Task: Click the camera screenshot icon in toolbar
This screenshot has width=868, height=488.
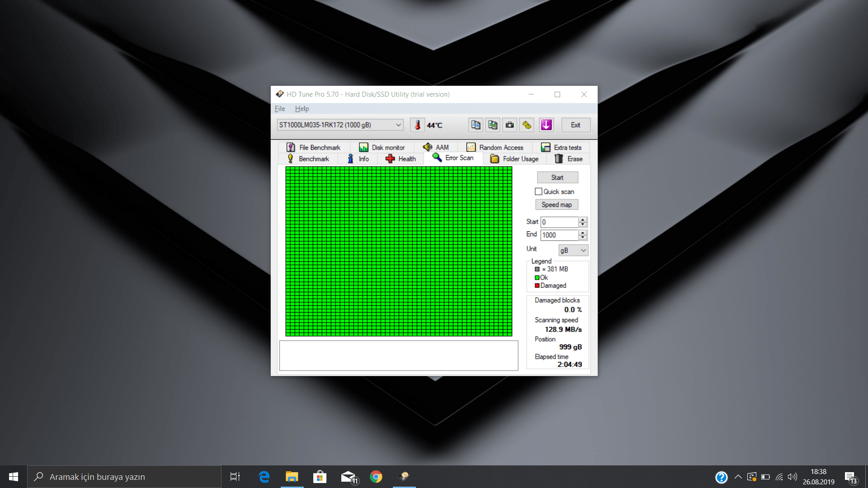Action: (509, 125)
